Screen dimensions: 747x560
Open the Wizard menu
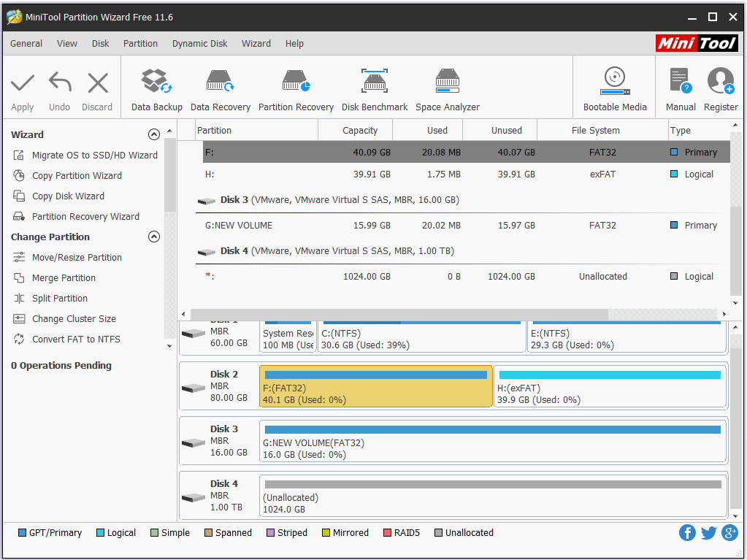256,44
